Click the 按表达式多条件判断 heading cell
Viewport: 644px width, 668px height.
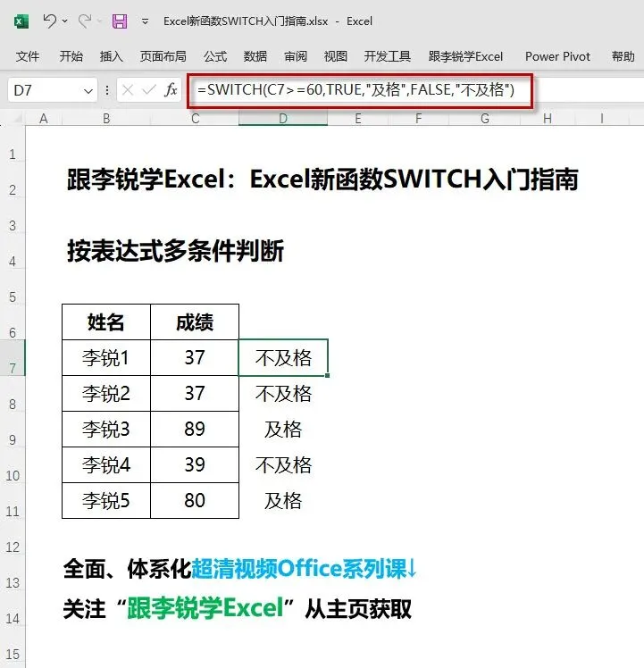click(x=175, y=250)
